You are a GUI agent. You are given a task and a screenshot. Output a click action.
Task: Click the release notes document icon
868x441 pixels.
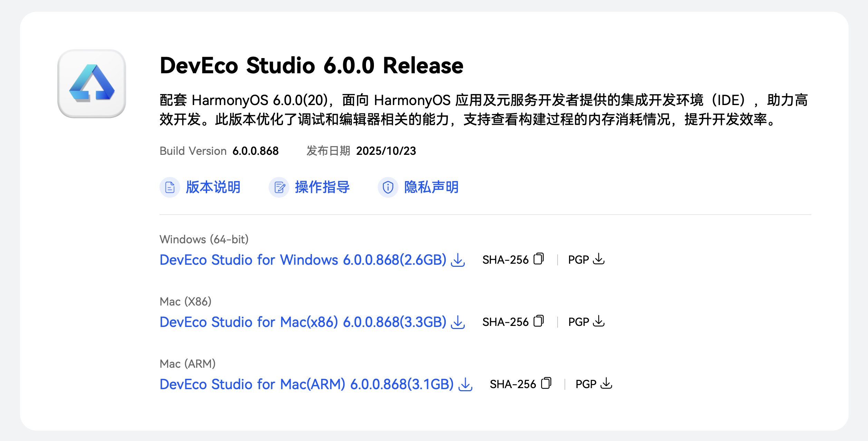click(x=170, y=187)
